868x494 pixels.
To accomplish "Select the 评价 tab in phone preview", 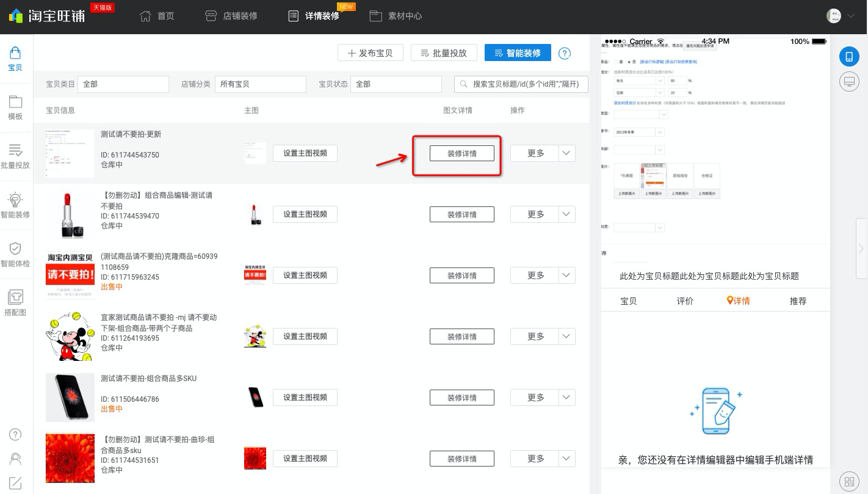I will pyautogui.click(x=685, y=300).
